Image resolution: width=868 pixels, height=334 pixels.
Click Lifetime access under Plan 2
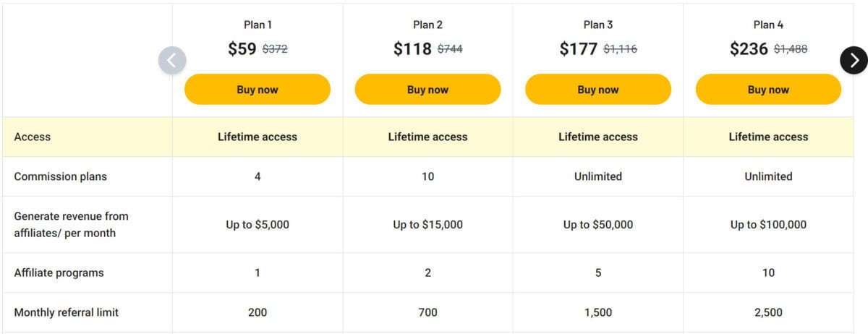427,137
